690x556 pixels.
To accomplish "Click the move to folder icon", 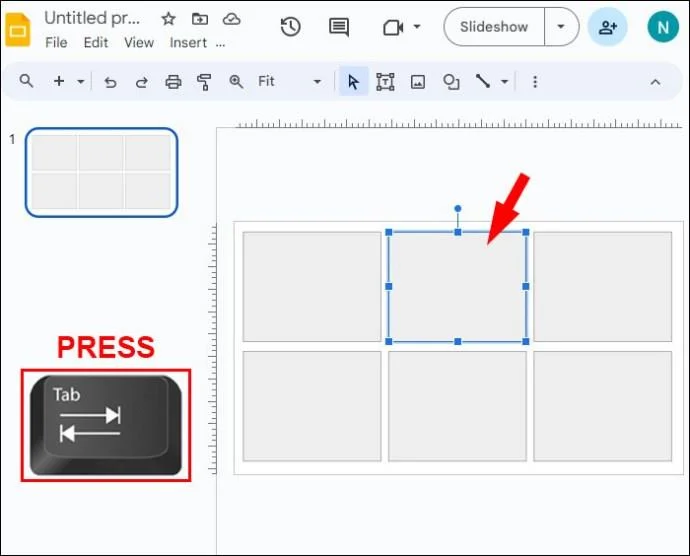I will [x=200, y=18].
